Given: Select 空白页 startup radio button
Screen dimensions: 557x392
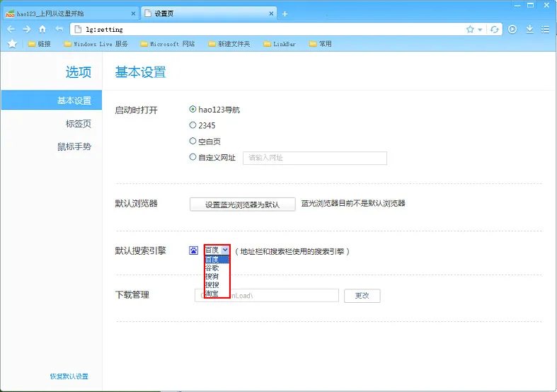Looking at the screenshot, I should pyautogui.click(x=193, y=141).
